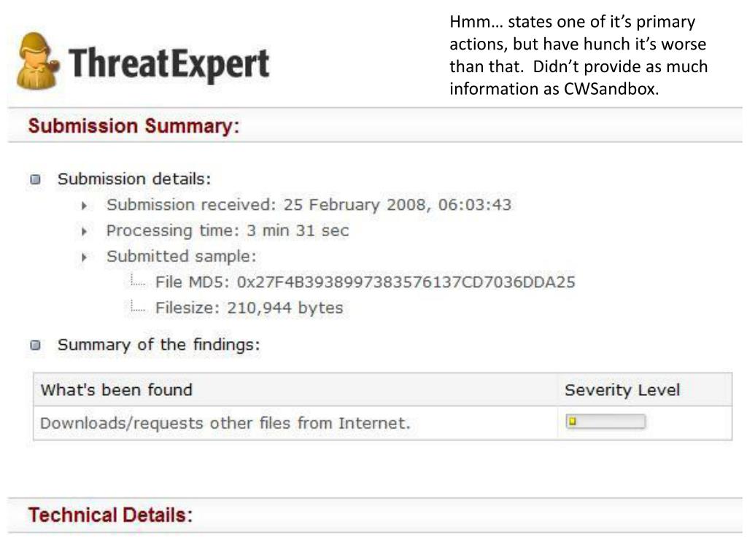This screenshot has height=560, width=747.
Task: Expand the Processing time arrow
Action: point(85,231)
